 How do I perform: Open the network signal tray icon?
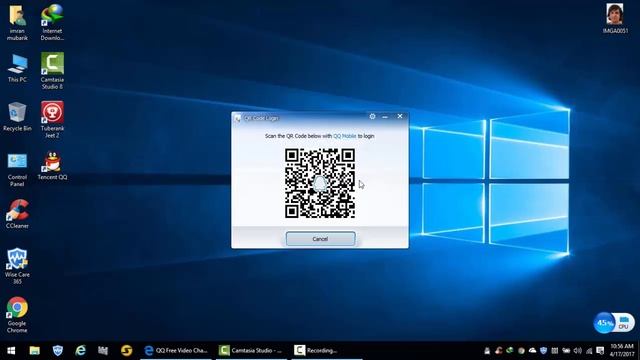tap(589, 351)
